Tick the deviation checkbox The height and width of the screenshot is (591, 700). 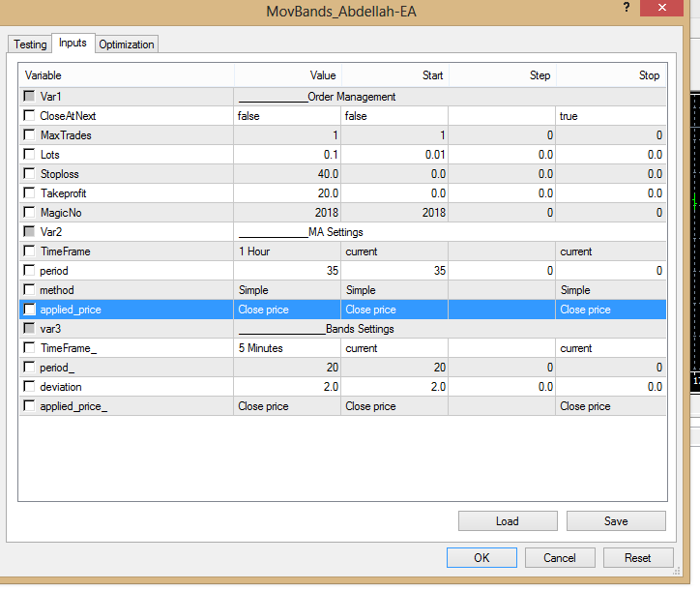click(30, 387)
